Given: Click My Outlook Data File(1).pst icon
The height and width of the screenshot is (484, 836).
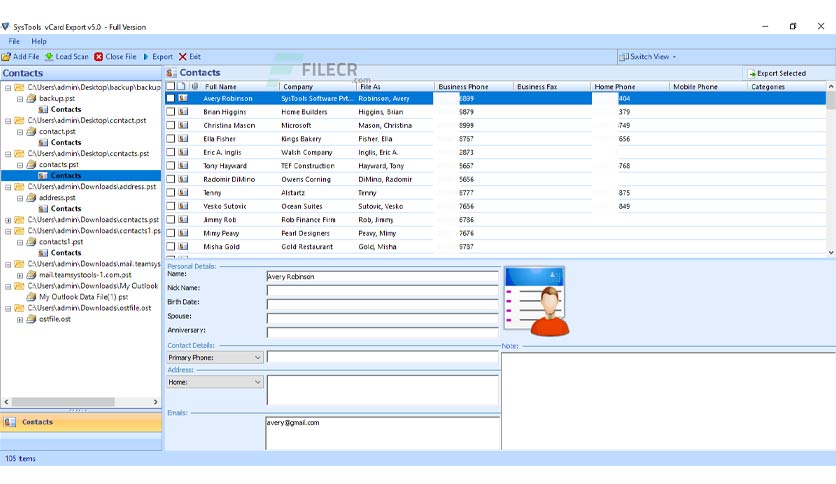Looking at the screenshot, I should pyautogui.click(x=31, y=297).
